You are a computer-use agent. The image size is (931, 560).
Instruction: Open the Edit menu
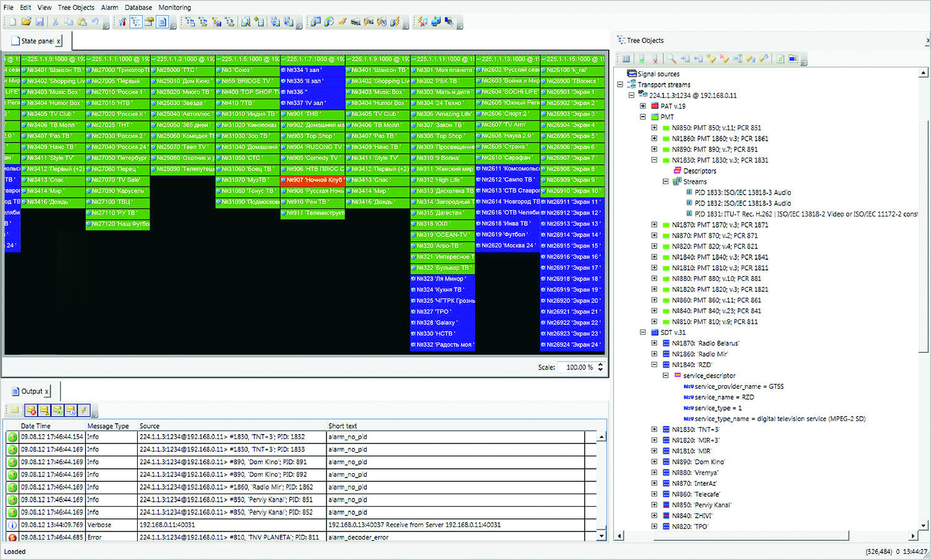click(25, 7)
